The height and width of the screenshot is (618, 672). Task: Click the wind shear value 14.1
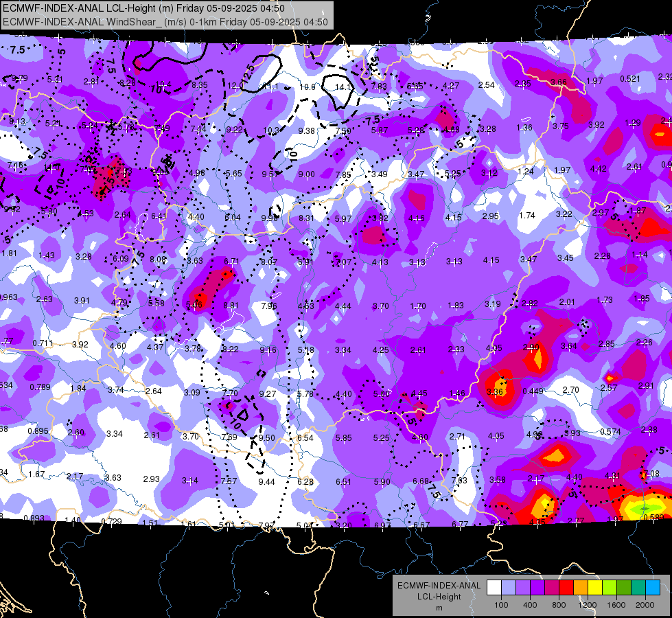coord(343,87)
